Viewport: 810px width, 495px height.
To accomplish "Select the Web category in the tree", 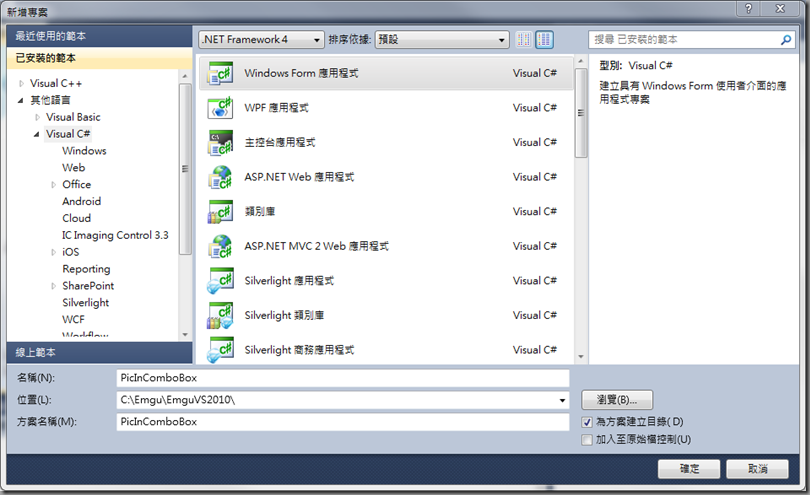I will click(73, 167).
